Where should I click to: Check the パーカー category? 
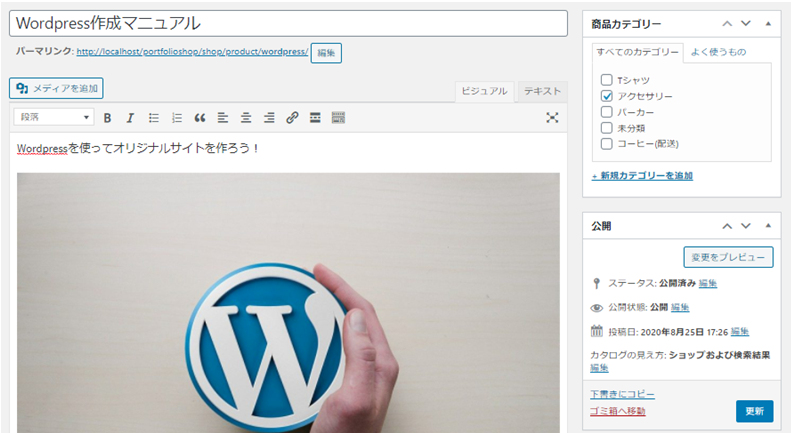coord(607,112)
